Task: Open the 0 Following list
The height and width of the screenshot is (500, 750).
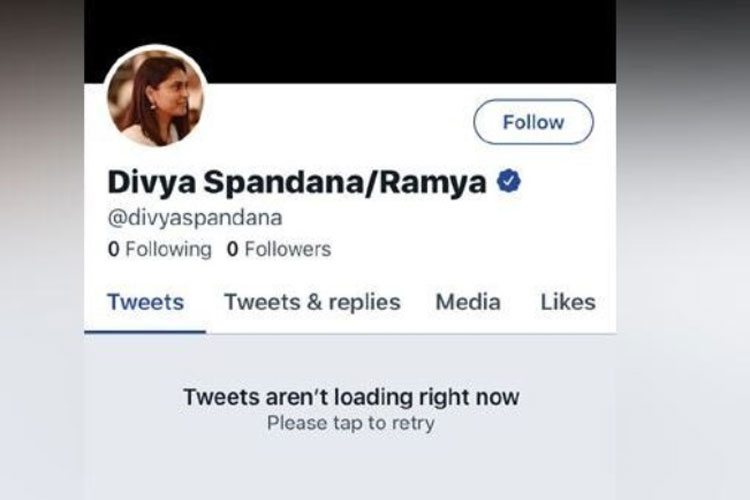Action: pyautogui.click(x=160, y=249)
